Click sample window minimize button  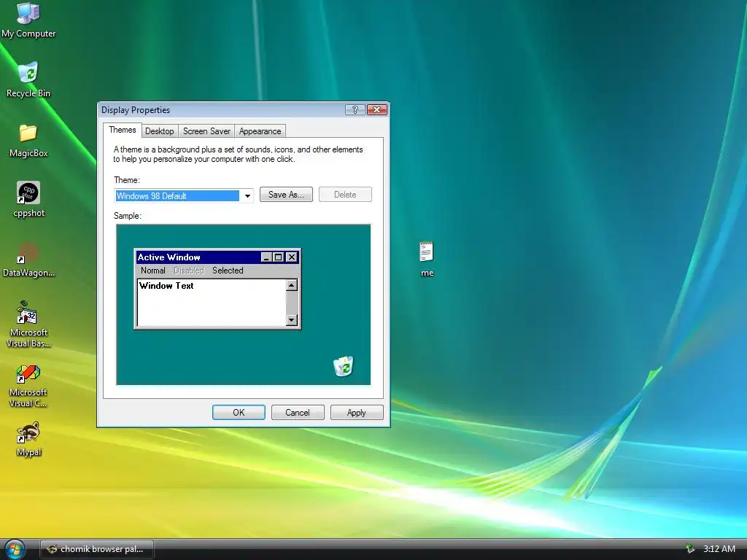[267, 257]
